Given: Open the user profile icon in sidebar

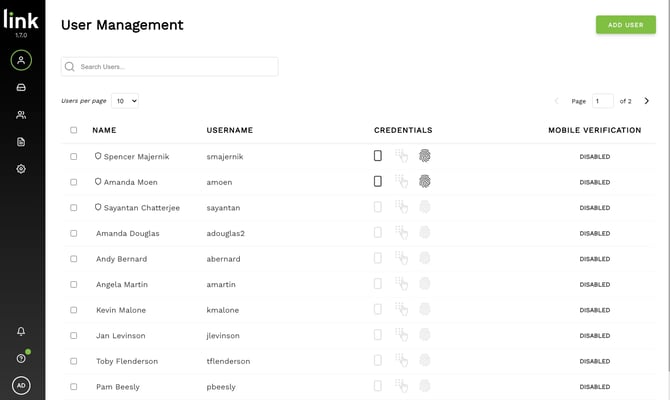Looking at the screenshot, I should (21, 60).
